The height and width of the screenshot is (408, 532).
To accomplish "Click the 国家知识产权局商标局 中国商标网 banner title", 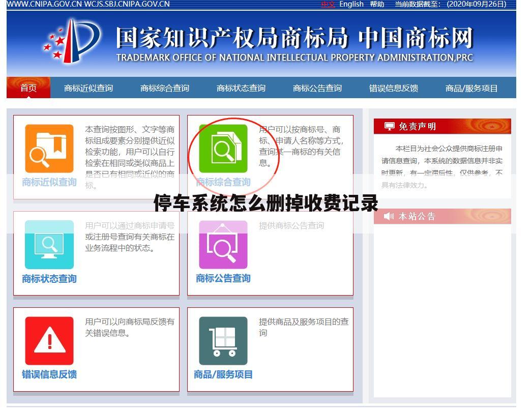I will [x=294, y=38].
